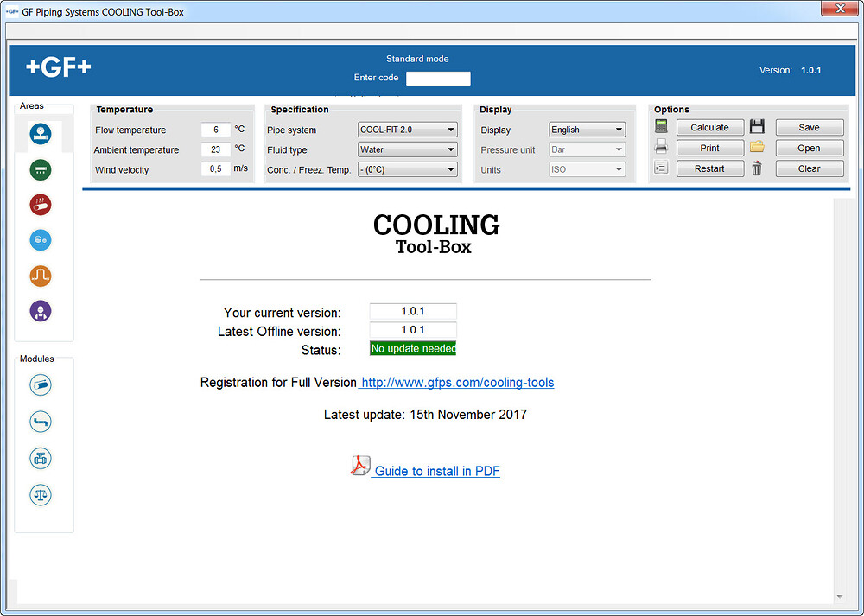Click the Clear button
864x616 pixels.
tap(810, 168)
